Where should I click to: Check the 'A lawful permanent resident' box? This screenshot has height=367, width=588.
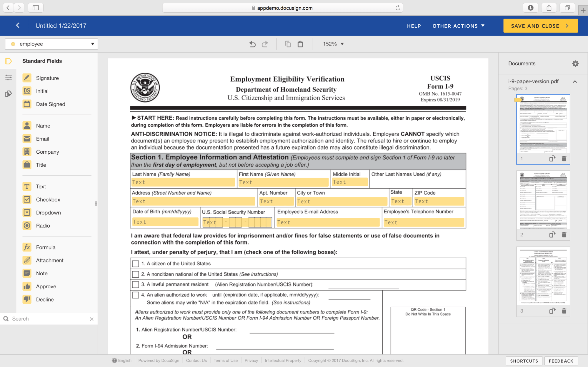point(136,284)
